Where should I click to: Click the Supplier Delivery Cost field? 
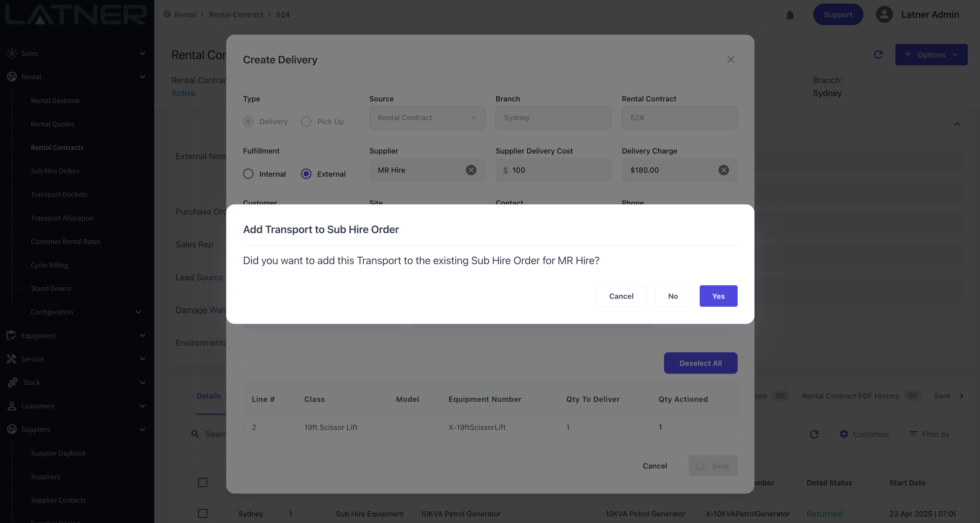[553, 170]
